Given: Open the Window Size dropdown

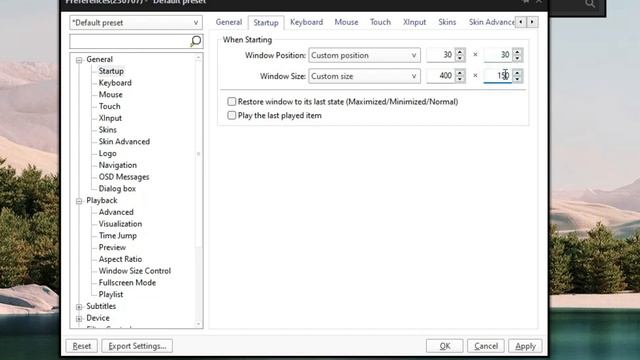Looking at the screenshot, I should click(x=364, y=76).
